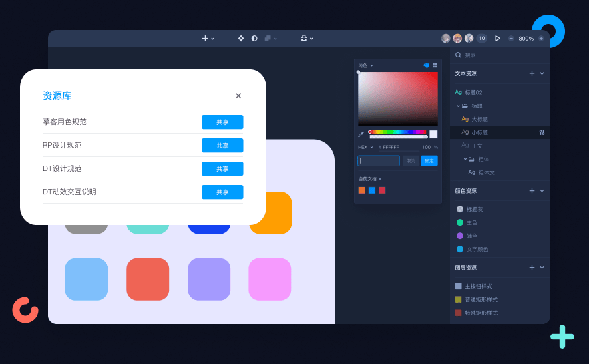Click the 确定 button in color picker
The height and width of the screenshot is (364, 589).
tap(429, 161)
